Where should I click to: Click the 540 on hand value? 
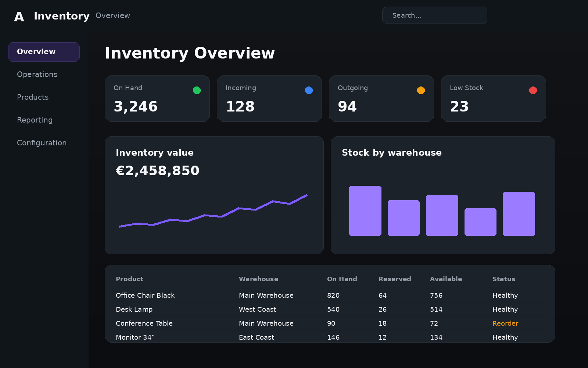[x=333, y=309]
